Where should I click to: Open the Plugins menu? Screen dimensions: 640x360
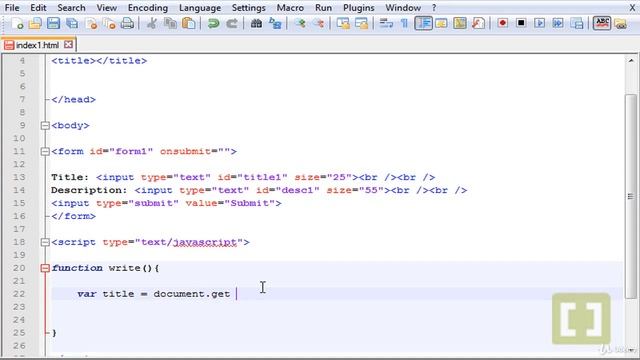(x=359, y=8)
